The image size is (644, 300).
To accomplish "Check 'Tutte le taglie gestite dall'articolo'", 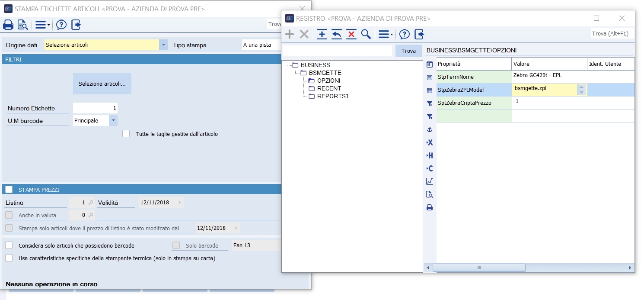I will click(x=126, y=134).
